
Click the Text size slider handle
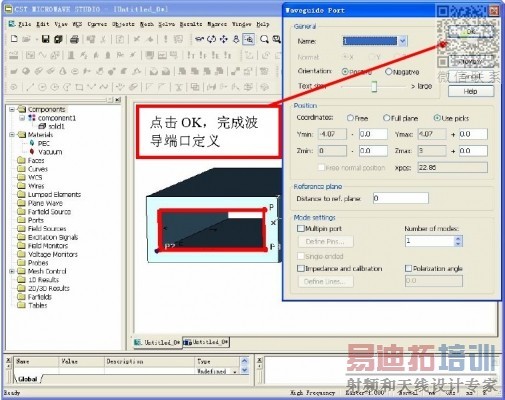click(374, 86)
